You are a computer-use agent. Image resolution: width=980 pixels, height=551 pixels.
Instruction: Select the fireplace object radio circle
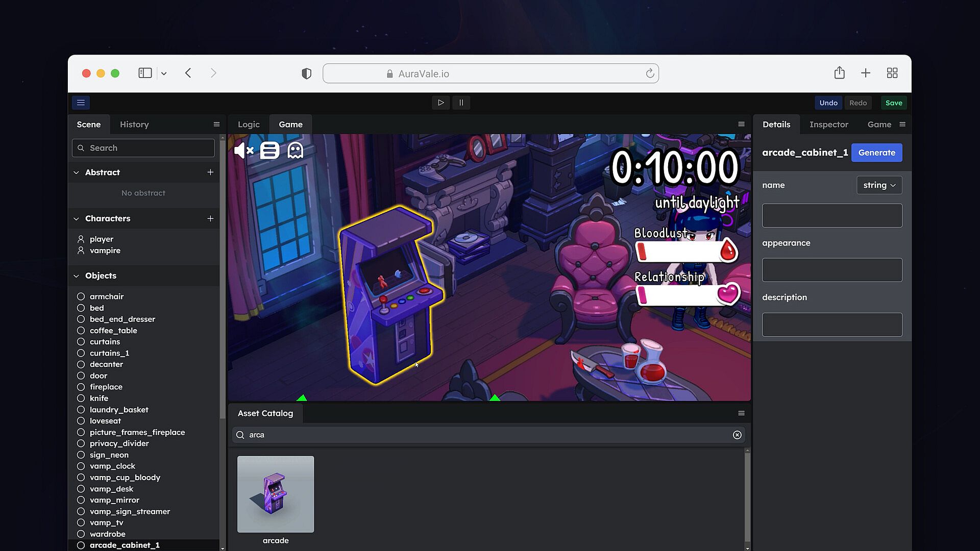coord(81,387)
